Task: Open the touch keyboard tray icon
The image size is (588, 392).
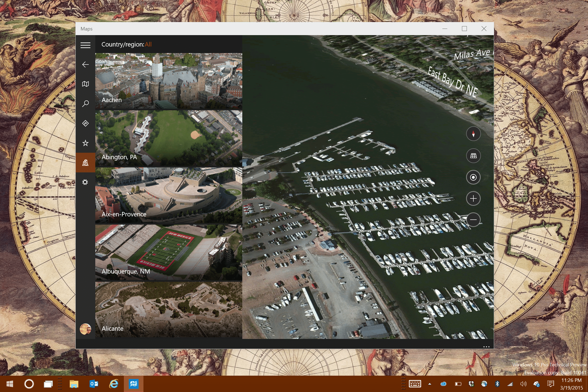Action: (415, 384)
